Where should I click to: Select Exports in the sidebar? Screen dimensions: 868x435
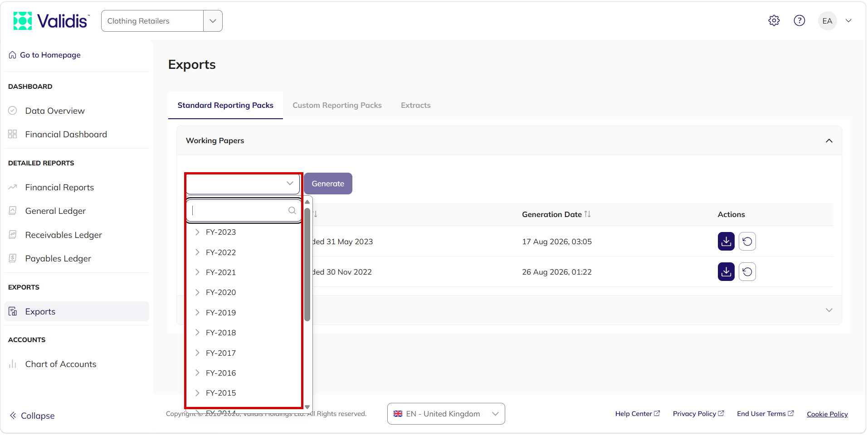[77, 312]
